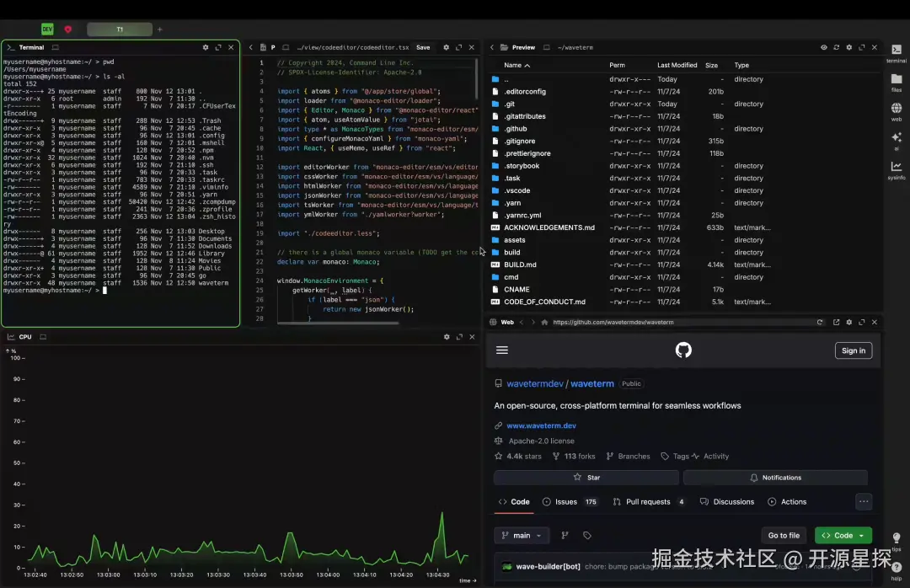Image resolution: width=910 pixels, height=588 pixels.
Task: Open the wave-builder[bot] commit author
Action: pyautogui.click(x=548, y=567)
